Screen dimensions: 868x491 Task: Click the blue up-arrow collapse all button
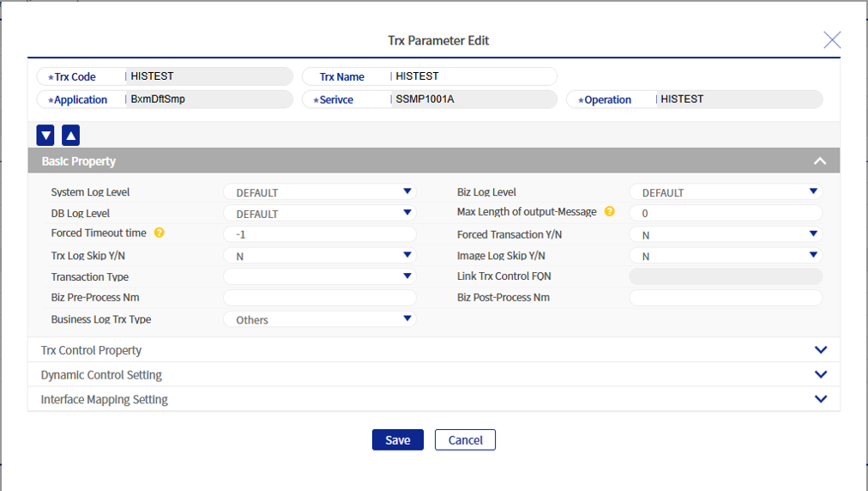pos(71,135)
